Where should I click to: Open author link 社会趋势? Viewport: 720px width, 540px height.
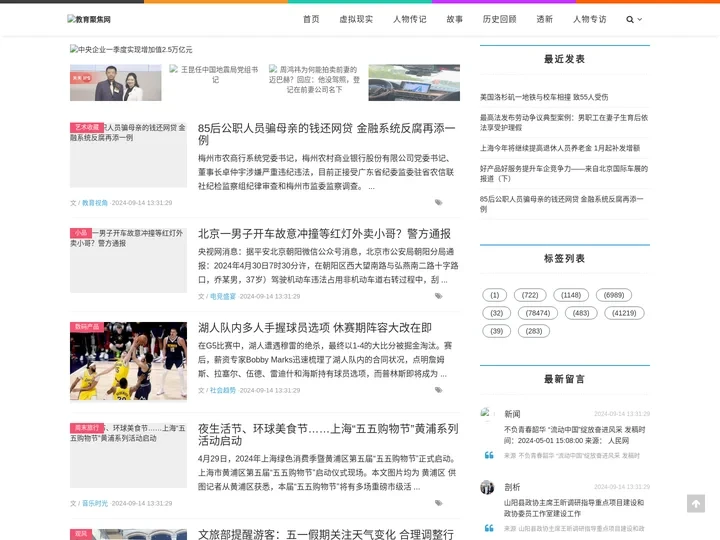tap(223, 390)
